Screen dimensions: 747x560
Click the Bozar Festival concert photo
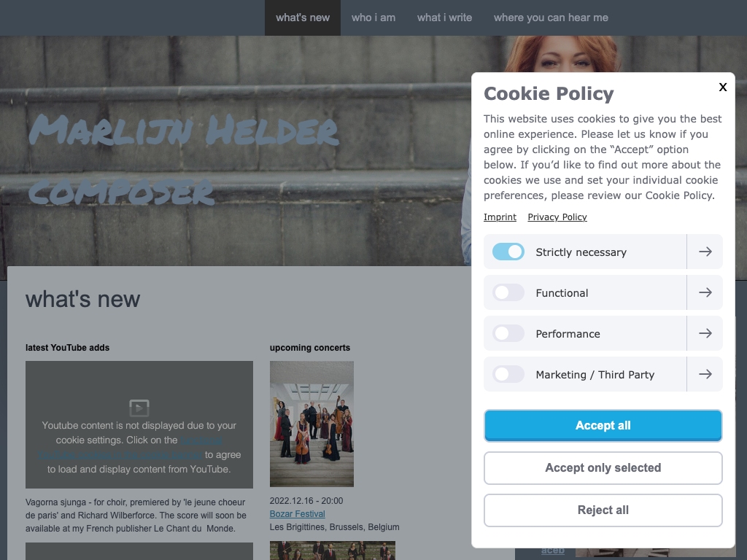tap(311, 424)
